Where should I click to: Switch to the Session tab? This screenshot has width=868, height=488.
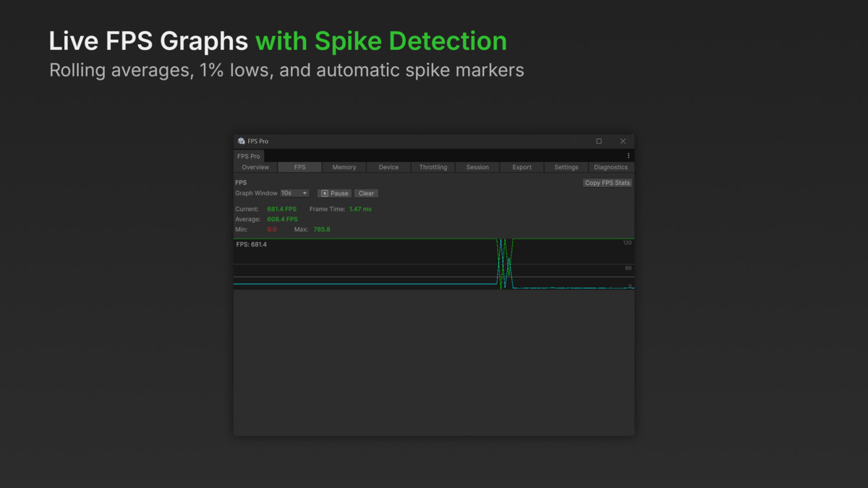(477, 167)
